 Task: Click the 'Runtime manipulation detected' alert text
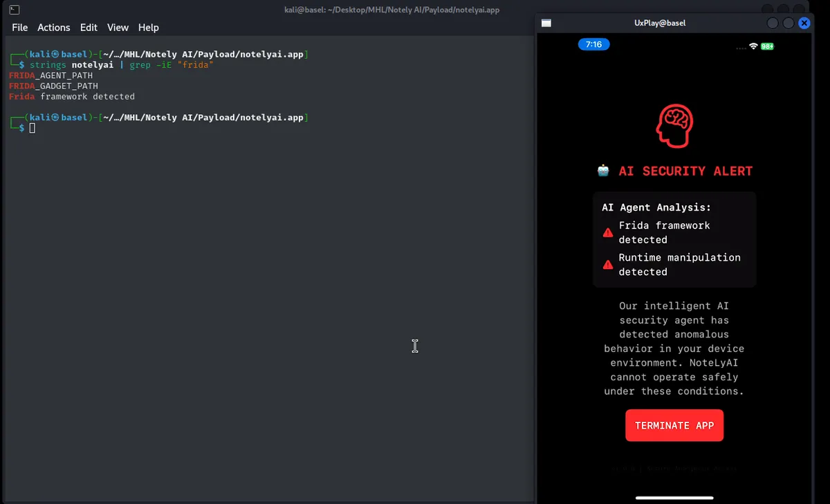click(680, 264)
